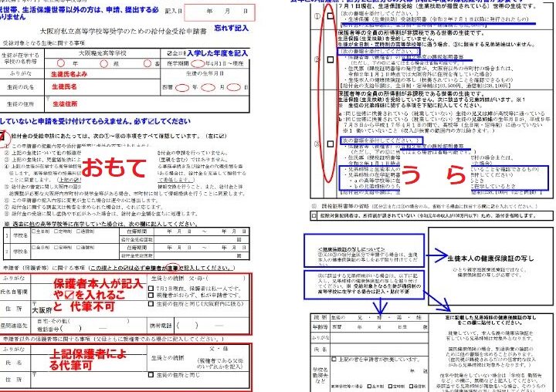
Task: Click the large red 'うら' label
Action: click(434, 174)
